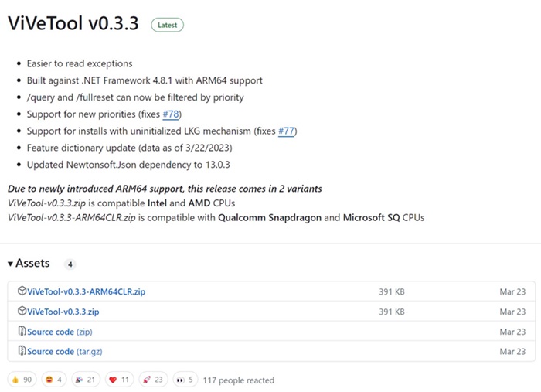Open issue #78 link
This screenshot has width=541, height=392.
tap(171, 114)
